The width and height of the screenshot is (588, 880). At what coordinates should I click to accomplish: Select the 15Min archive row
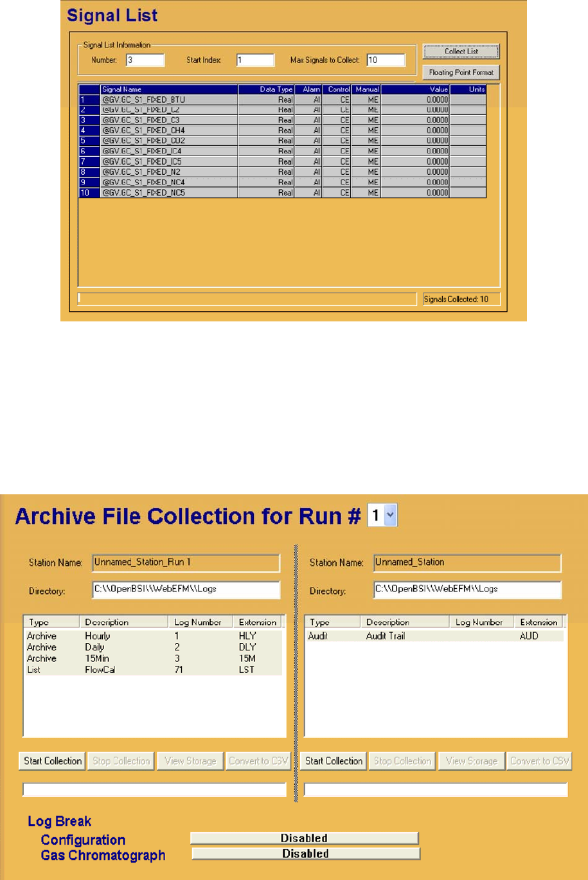pos(153,658)
